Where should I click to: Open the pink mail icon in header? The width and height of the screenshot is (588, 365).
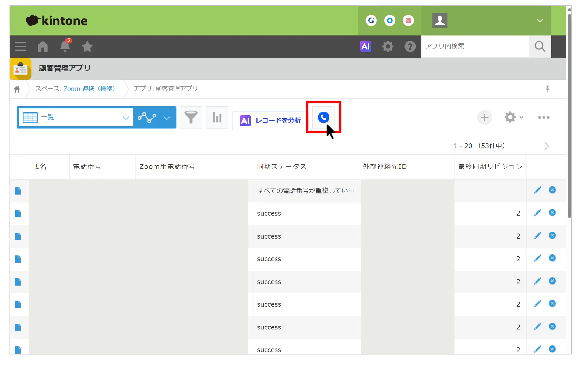[x=408, y=20]
